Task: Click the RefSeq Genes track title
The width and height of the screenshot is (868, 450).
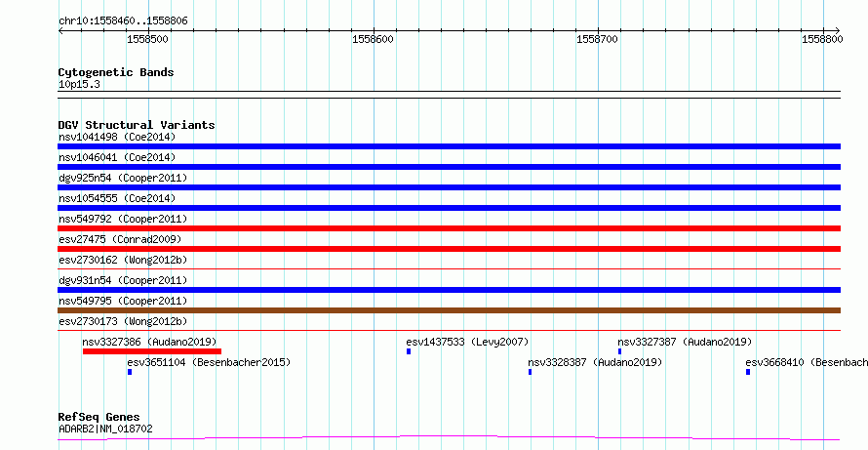Action: pos(99,417)
